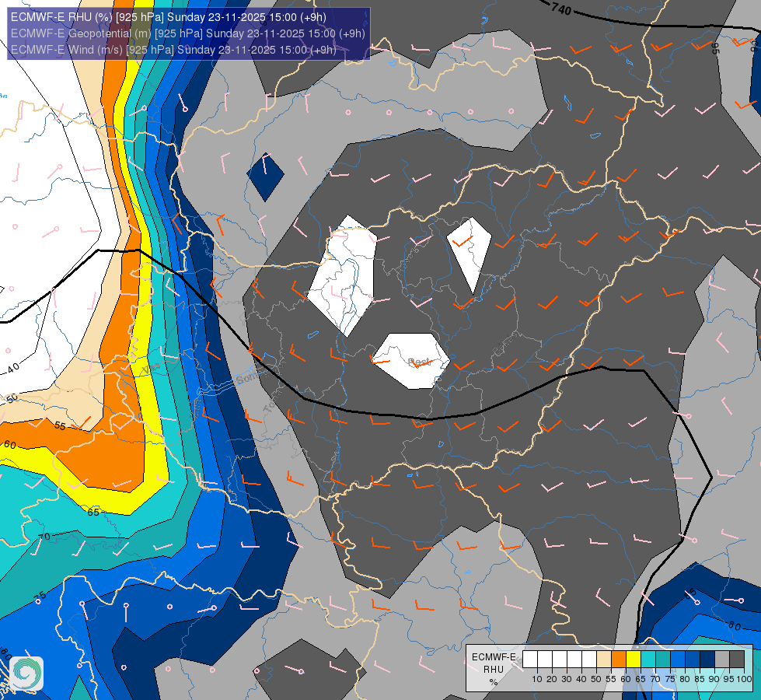Click the navy 85-90 legend swatch
The image size is (761, 700).
point(707,660)
